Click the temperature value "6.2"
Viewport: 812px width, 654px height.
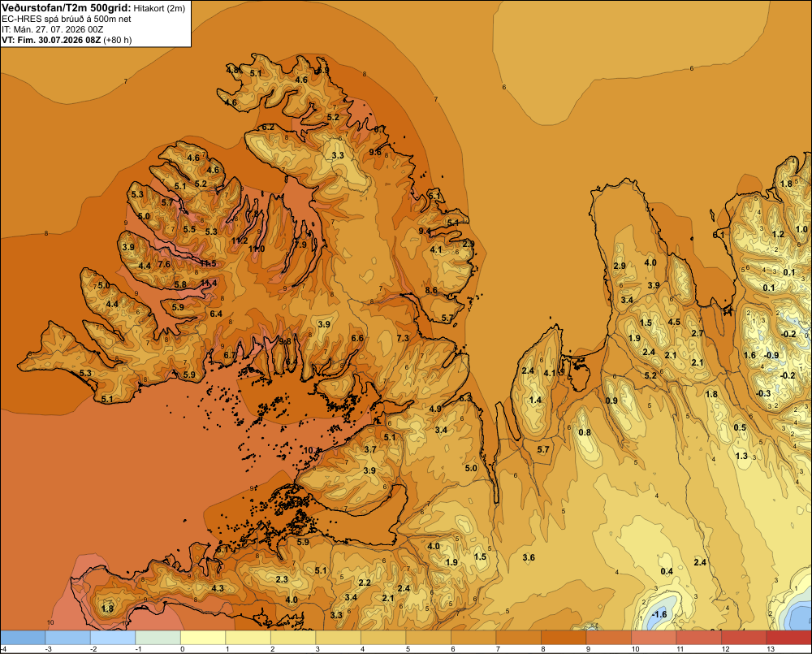pos(268,127)
